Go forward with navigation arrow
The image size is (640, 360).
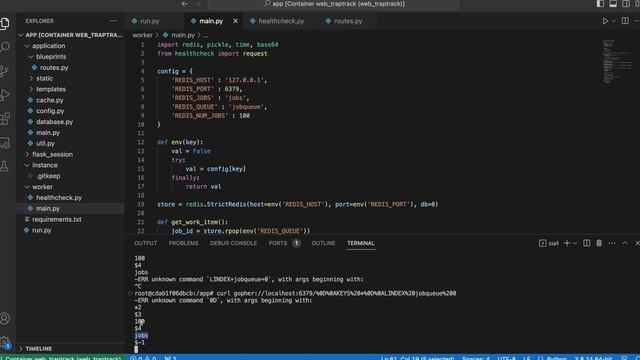point(198,4)
